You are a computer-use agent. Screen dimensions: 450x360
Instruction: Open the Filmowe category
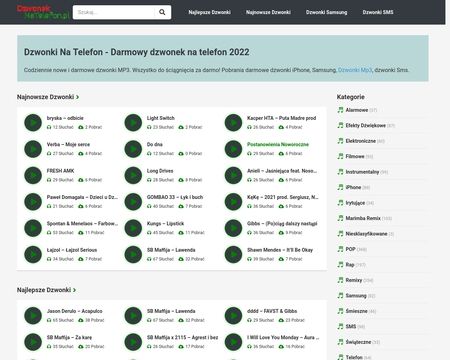click(355, 156)
